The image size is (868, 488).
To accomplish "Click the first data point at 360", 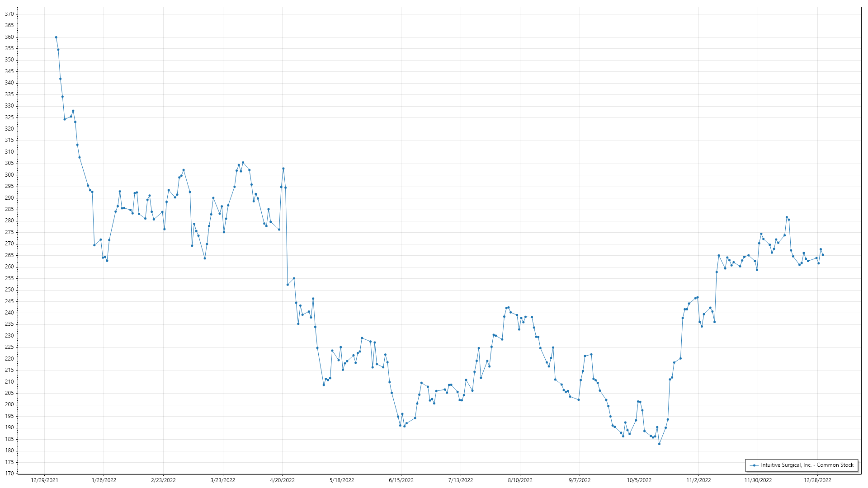I will click(56, 37).
